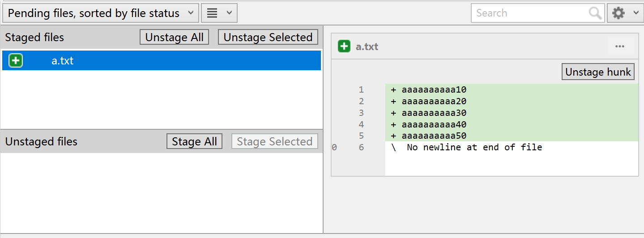Click the Stage All button
The width and height of the screenshot is (644, 238).
click(194, 142)
